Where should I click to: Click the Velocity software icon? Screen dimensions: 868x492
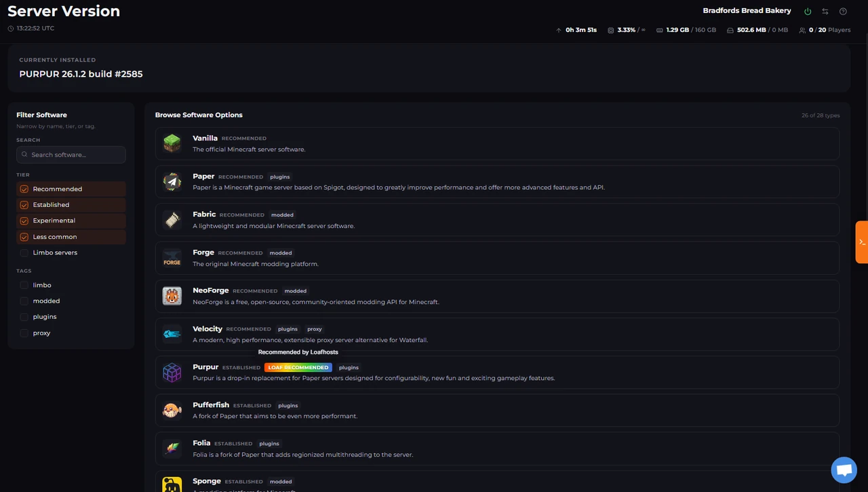pyautogui.click(x=172, y=334)
